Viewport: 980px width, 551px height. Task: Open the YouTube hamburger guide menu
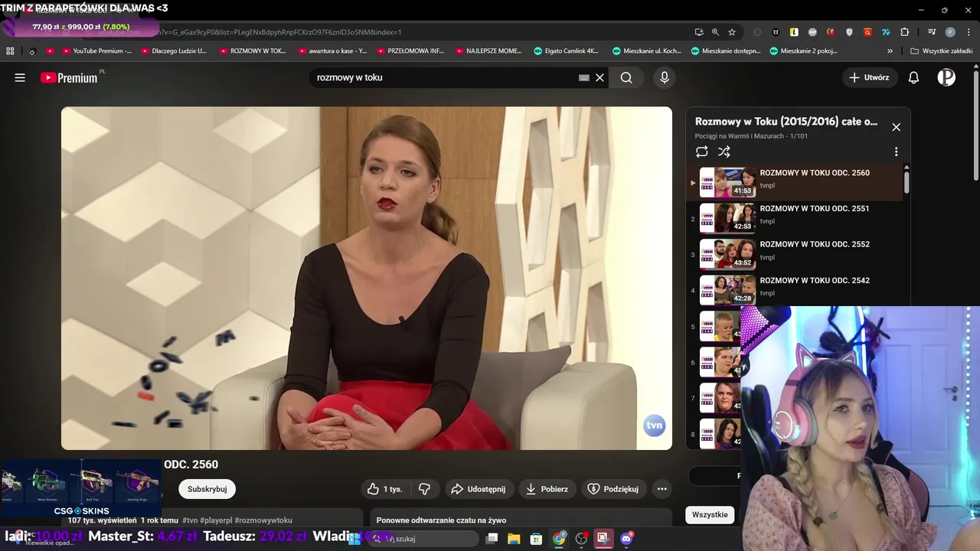tap(20, 77)
